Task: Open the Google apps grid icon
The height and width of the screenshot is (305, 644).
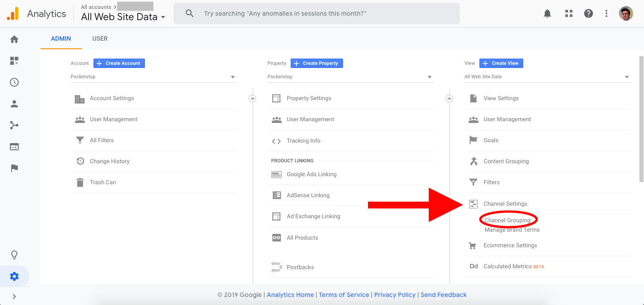Action: click(568, 13)
